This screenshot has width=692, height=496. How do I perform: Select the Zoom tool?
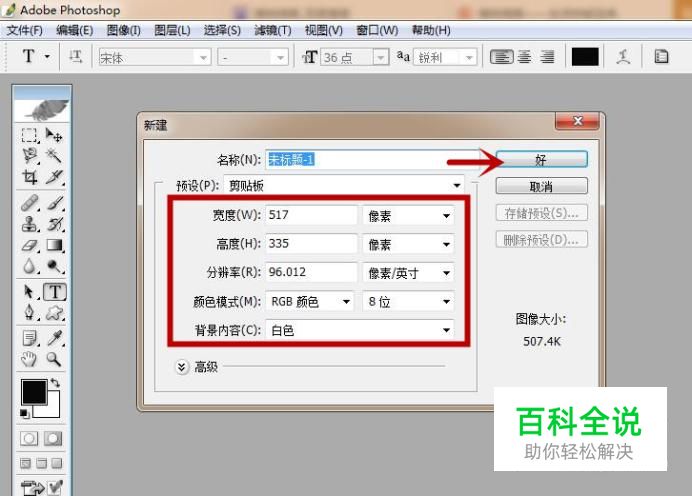click(54, 359)
